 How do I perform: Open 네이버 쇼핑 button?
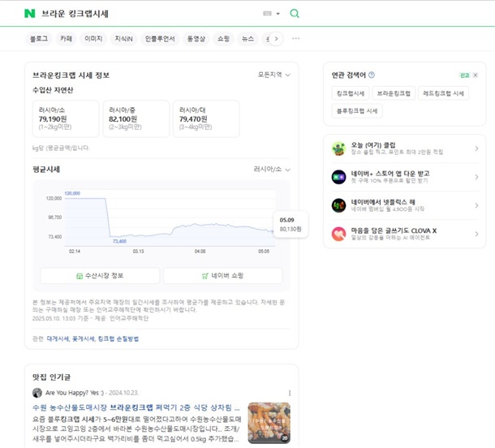222,276
